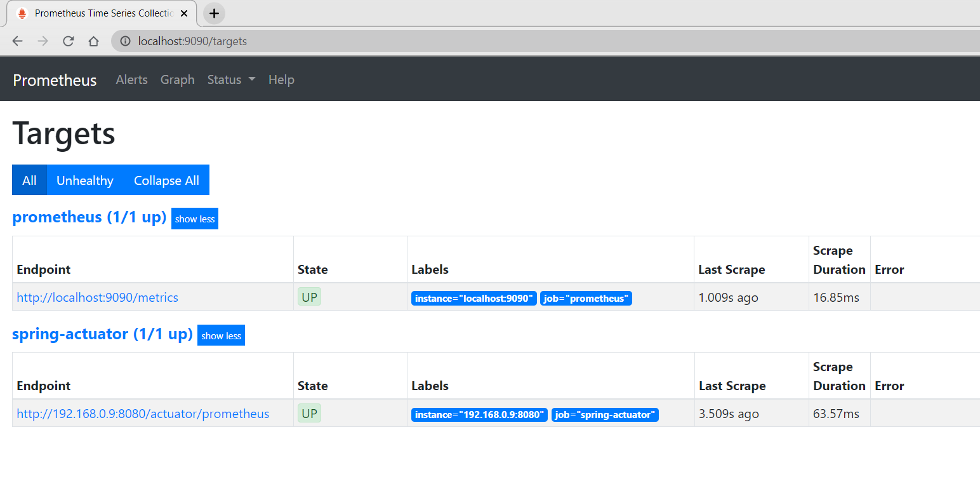Click the instance="localhost:9090" label badge
Image resolution: width=980 pixels, height=493 pixels.
(474, 298)
